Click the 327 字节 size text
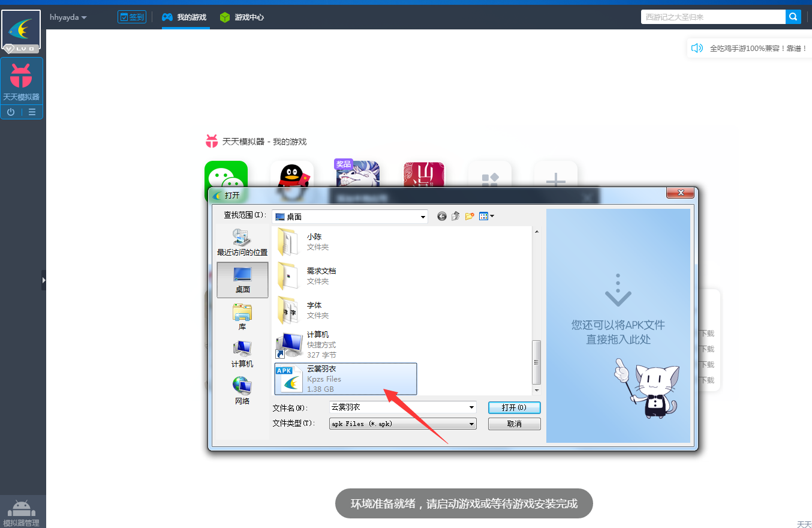The width and height of the screenshot is (812, 528). 321,355
